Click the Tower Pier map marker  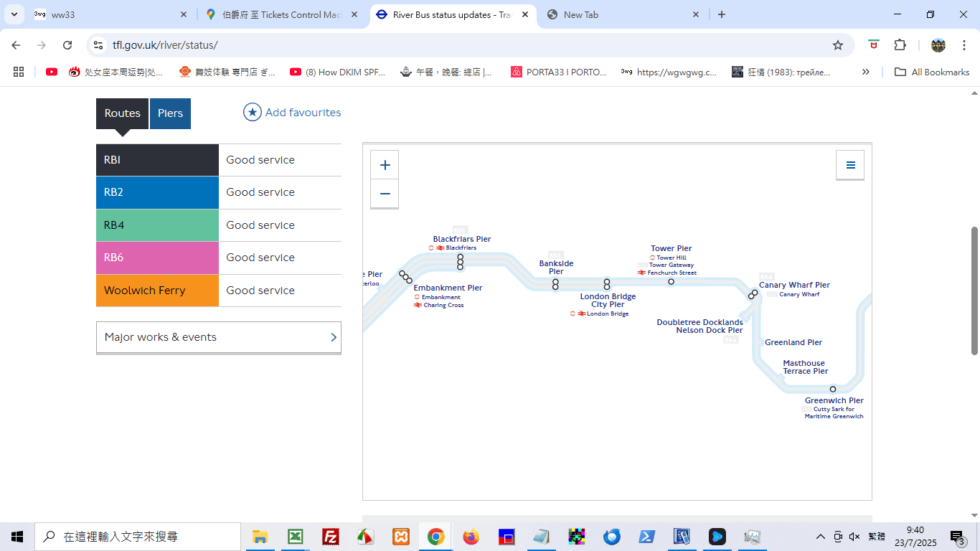point(671,281)
